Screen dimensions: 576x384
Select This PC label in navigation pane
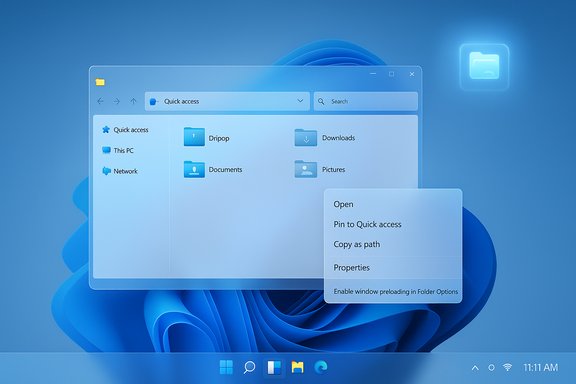point(123,150)
